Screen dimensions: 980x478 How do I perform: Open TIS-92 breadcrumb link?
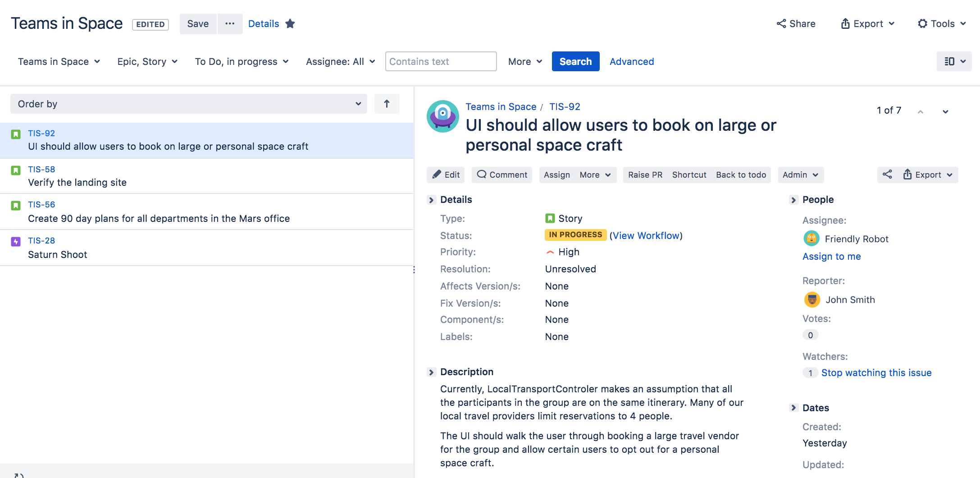coord(565,106)
